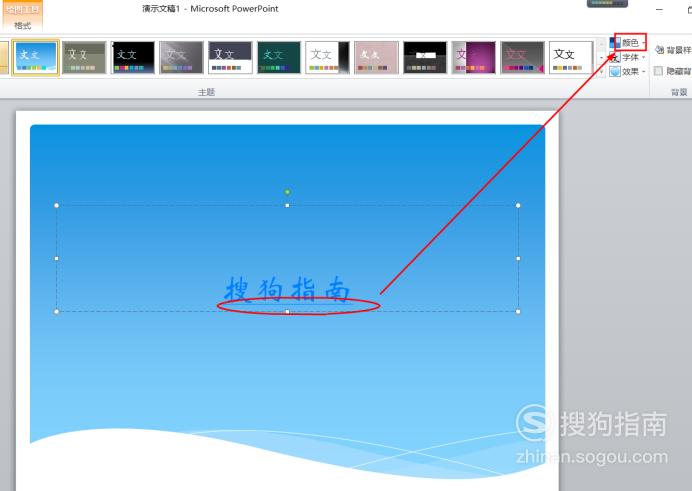Apply the dark slate theme with white footer
Viewport: 692px width, 491px height.
[230, 57]
